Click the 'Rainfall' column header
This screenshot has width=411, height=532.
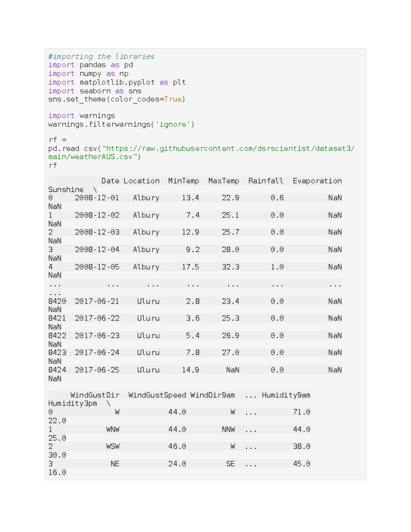pos(266,181)
